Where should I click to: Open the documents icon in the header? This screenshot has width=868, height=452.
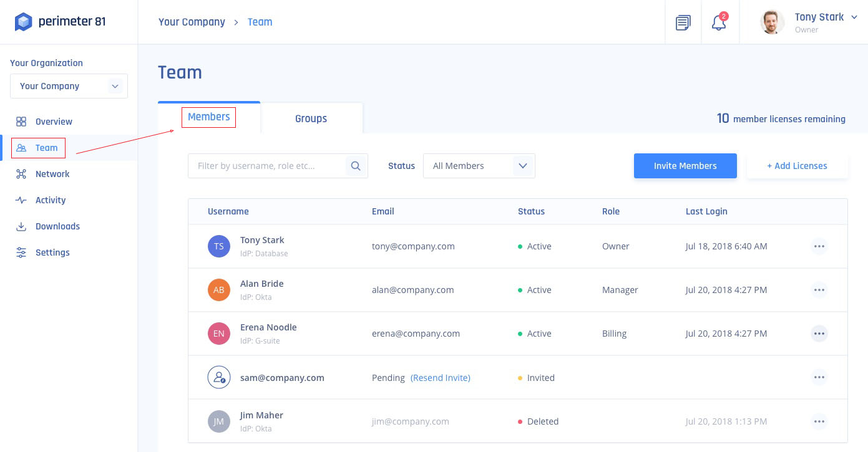[x=683, y=22]
